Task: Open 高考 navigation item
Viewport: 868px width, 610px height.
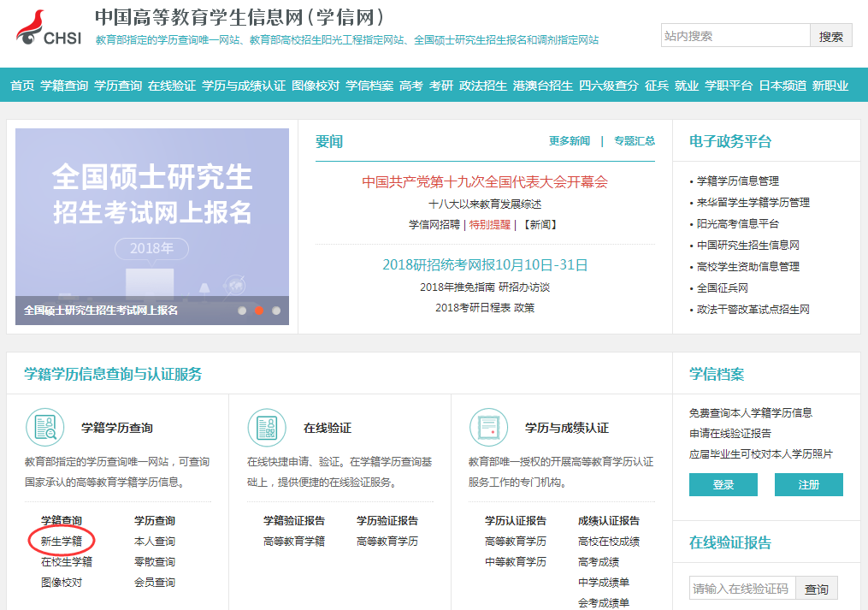Action: point(411,86)
